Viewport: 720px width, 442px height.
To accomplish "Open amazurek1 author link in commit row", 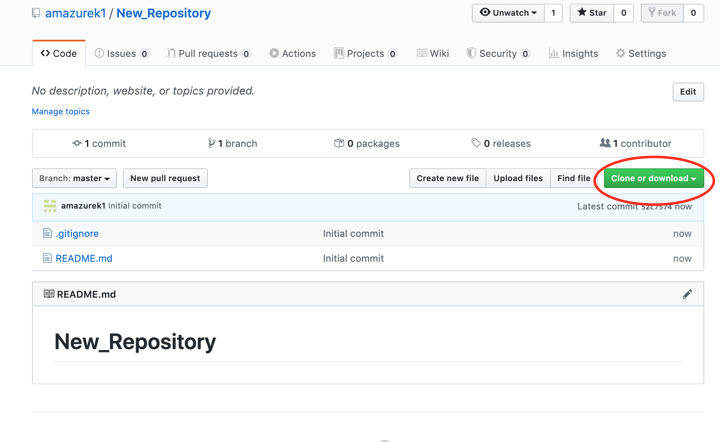I will pyautogui.click(x=83, y=206).
